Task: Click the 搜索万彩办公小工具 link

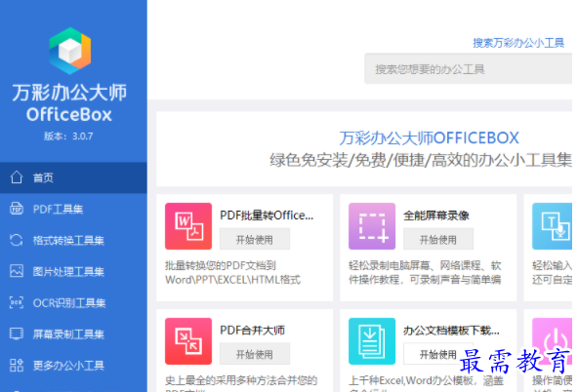Action: click(518, 43)
